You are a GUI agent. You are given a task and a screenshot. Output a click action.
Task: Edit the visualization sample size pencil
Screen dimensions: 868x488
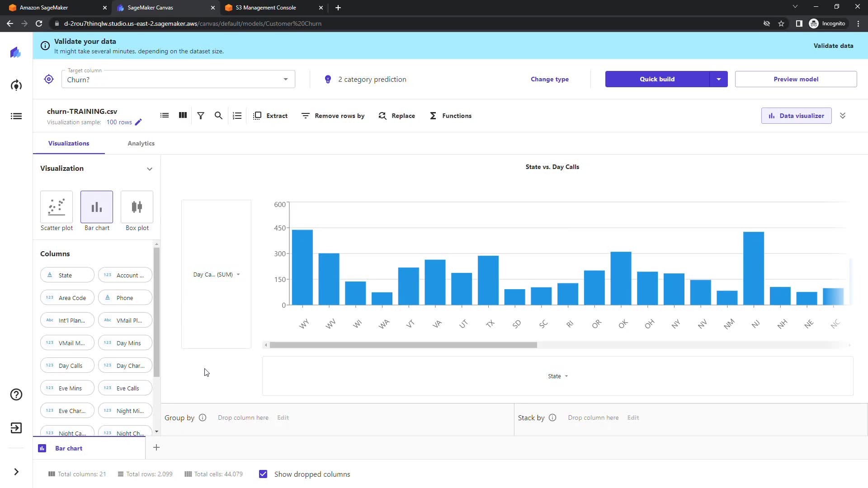[x=138, y=122]
